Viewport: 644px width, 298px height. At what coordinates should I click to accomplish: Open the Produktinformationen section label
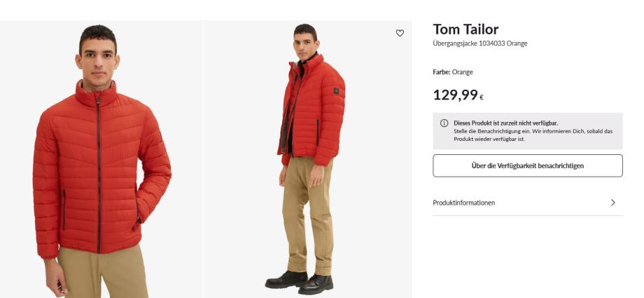point(464,203)
